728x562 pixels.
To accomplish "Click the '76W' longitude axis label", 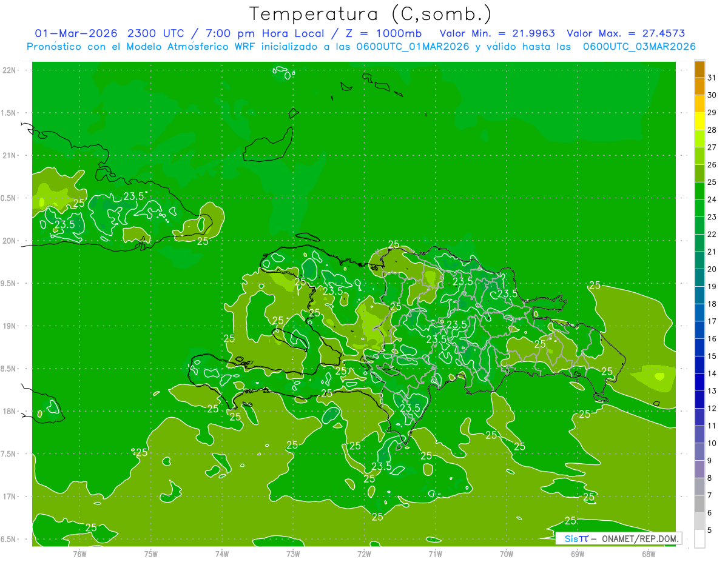I will pos(79,554).
